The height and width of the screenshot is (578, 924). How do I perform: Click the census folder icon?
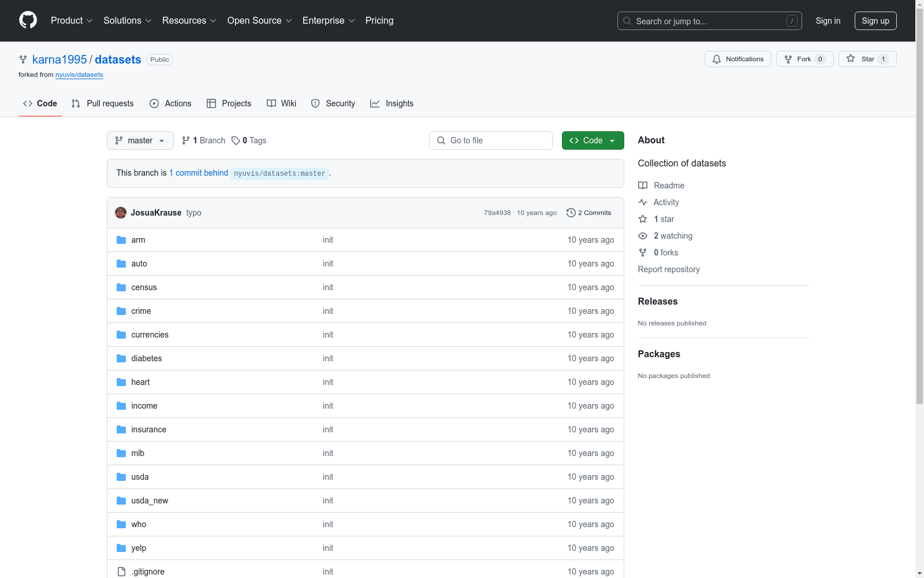[x=121, y=287]
